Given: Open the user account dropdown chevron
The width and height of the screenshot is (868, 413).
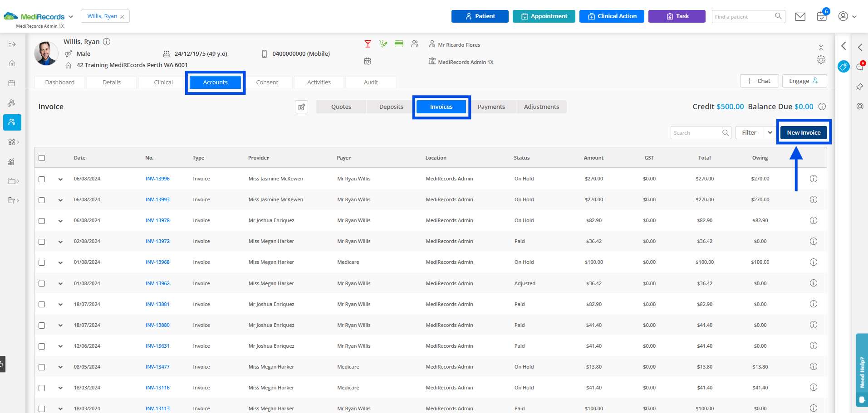Looking at the screenshot, I should pyautogui.click(x=854, y=16).
